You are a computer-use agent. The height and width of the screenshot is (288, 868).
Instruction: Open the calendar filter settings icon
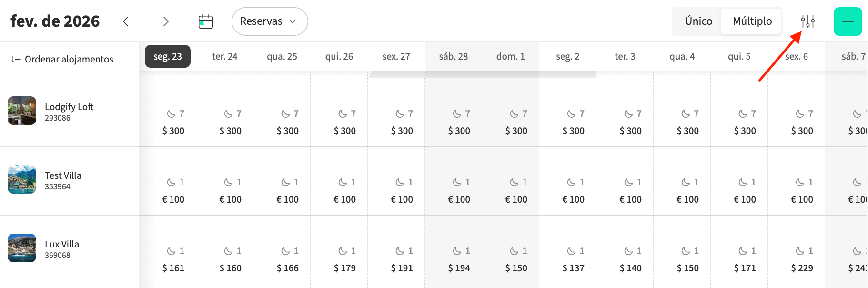pyautogui.click(x=807, y=21)
